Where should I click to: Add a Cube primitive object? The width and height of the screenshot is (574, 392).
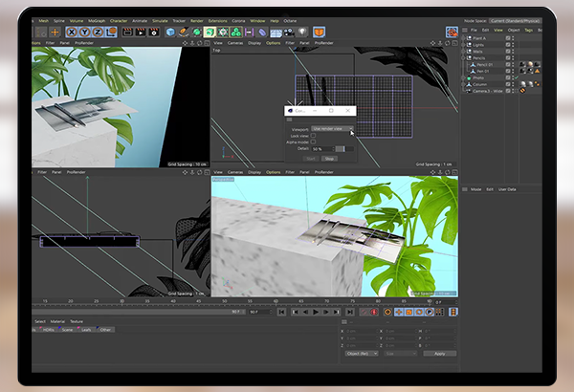pos(170,33)
